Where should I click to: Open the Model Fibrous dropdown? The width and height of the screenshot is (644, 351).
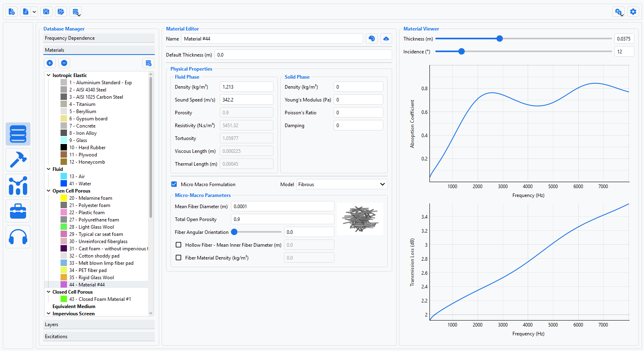point(342,184)
